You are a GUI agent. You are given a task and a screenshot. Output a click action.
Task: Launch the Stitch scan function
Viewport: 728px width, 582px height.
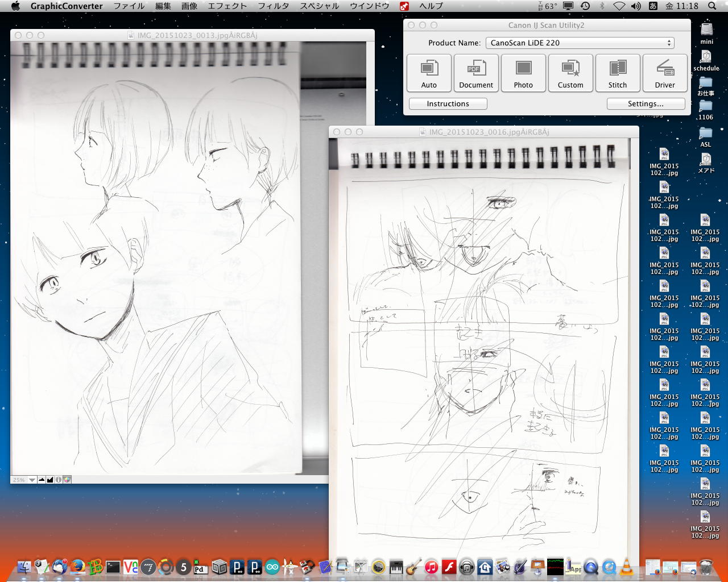coord(618,73)
